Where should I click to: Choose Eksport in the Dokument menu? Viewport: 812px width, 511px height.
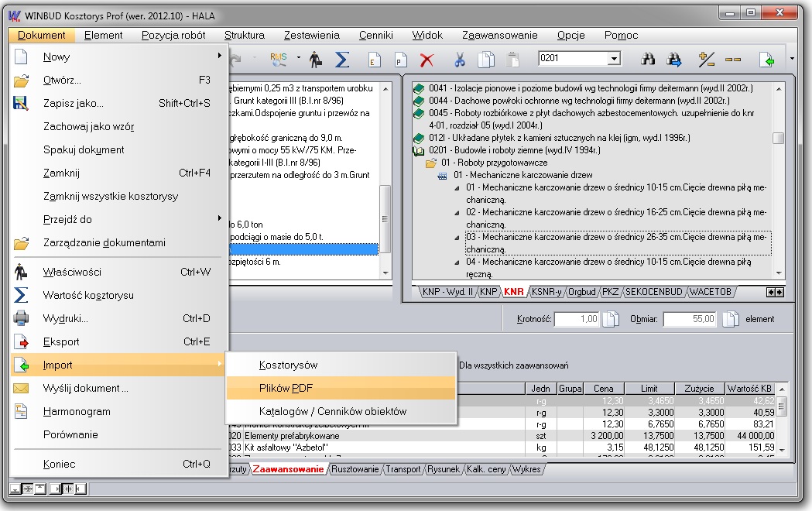tap(61, 341)
